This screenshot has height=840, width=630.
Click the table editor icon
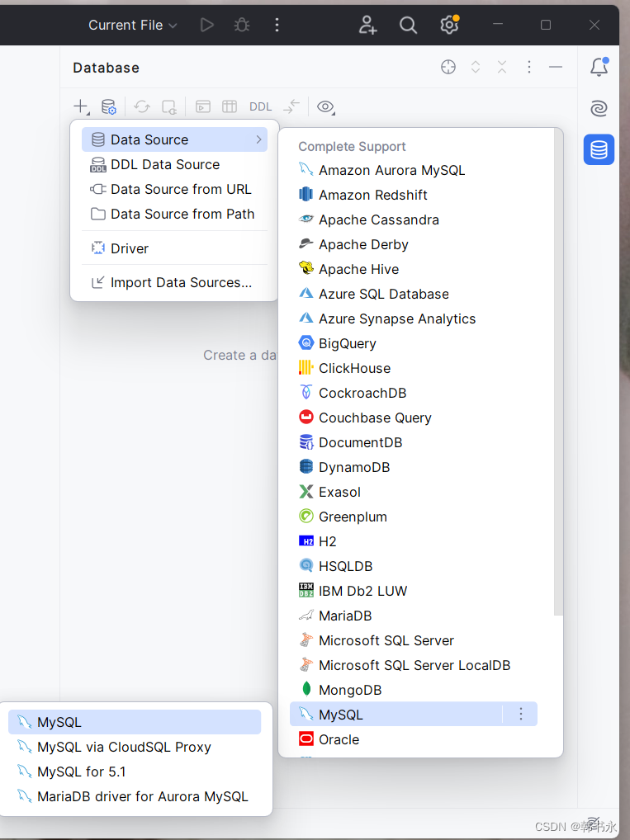click(230, 106)
